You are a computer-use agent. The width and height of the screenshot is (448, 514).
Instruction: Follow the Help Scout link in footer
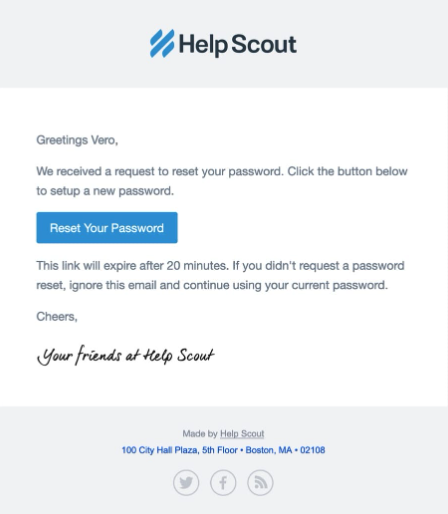pos(242,434)
